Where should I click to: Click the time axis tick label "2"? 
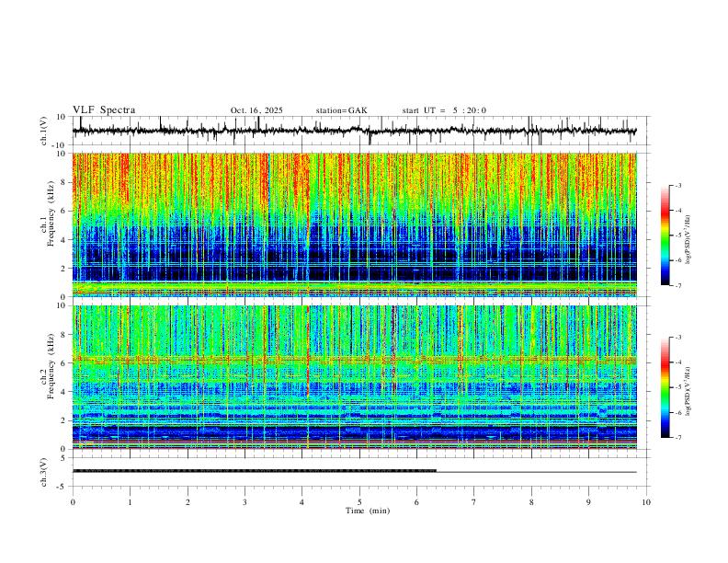[188, 502]
